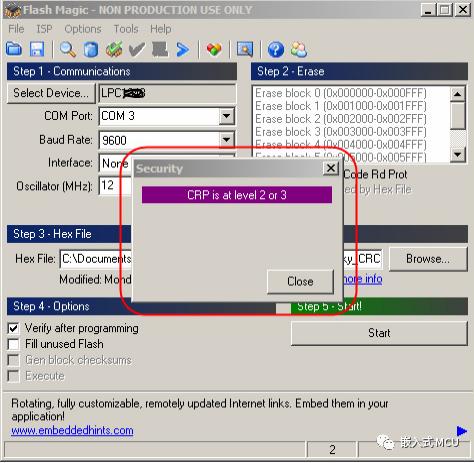Open the File menu

click(x=16, y=29)
